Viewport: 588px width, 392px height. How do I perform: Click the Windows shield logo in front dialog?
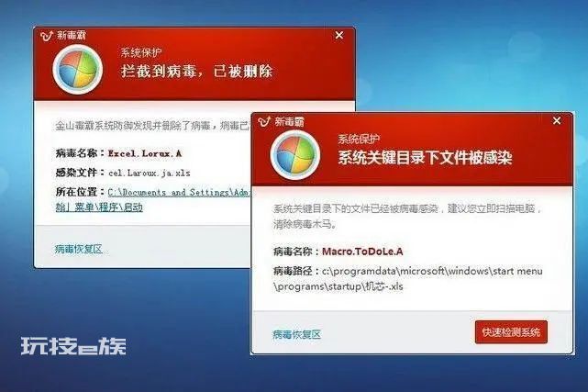(295, 154)
